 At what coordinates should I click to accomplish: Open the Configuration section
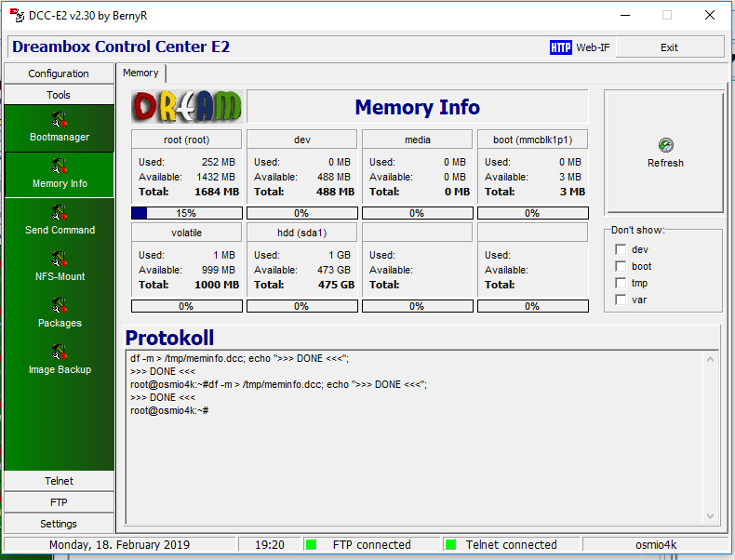pos(59,73)
